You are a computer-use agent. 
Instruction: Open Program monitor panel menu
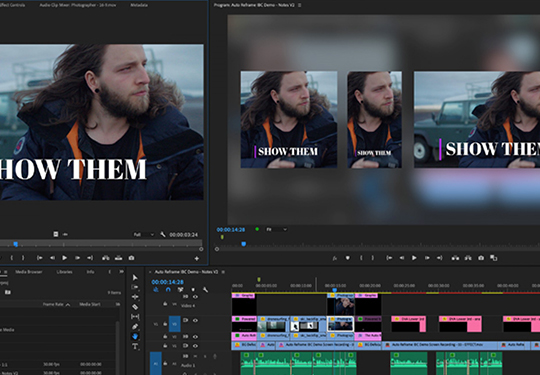300,5
